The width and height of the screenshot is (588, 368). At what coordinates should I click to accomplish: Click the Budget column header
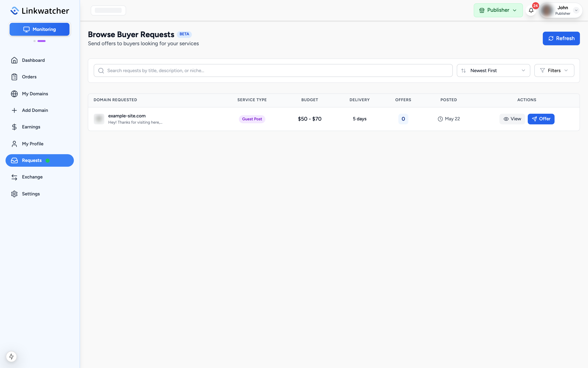310,100
